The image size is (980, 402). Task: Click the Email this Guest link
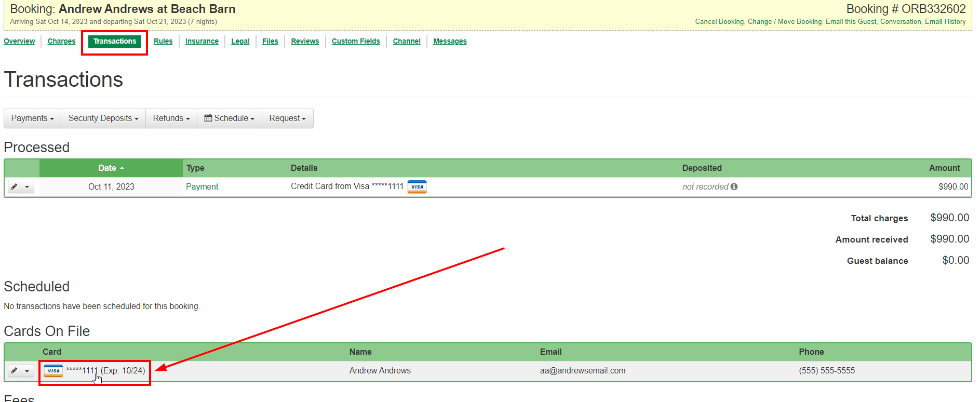[x=850, y=22]
